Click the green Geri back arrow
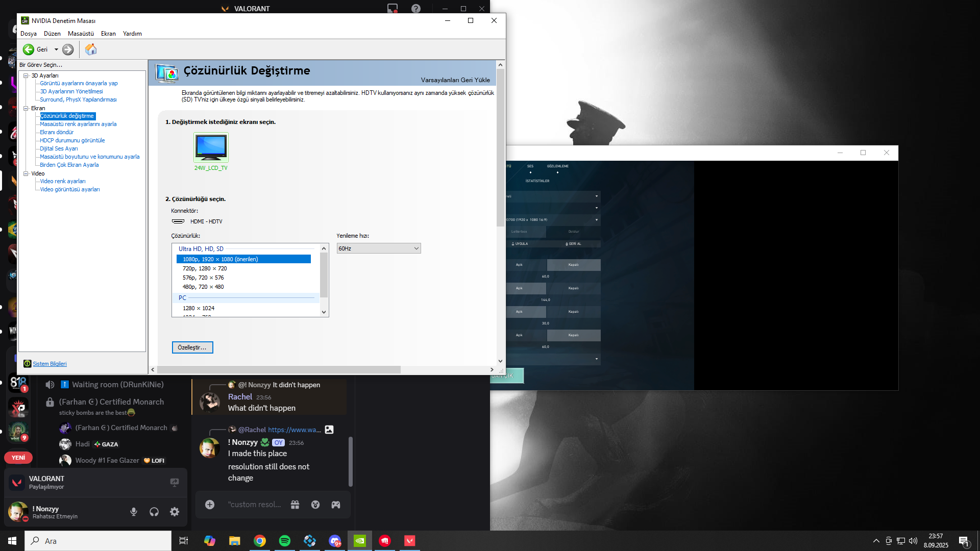Viewport: 980px width, 551px height. [29, 49]
